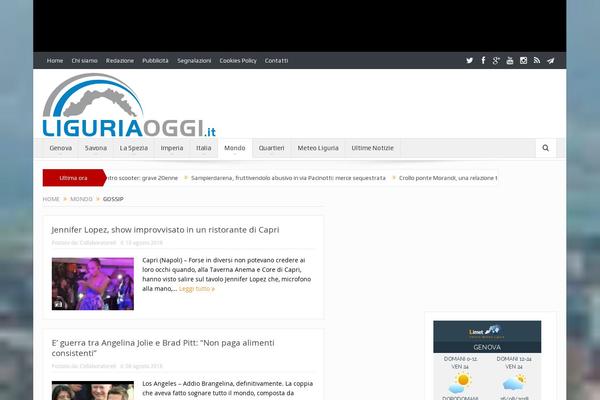
Task: Click the LiguriaOggi.it logo
Action: point(129,105)
